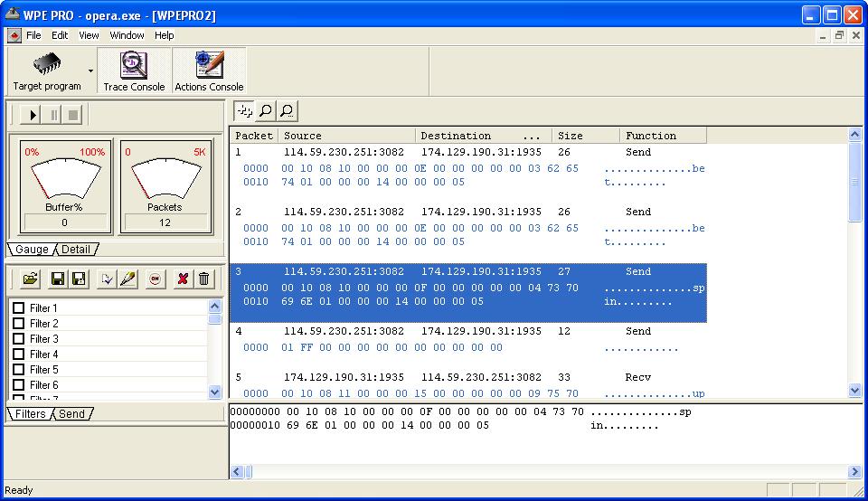Click the first search magnifier icon

point(266,111)
